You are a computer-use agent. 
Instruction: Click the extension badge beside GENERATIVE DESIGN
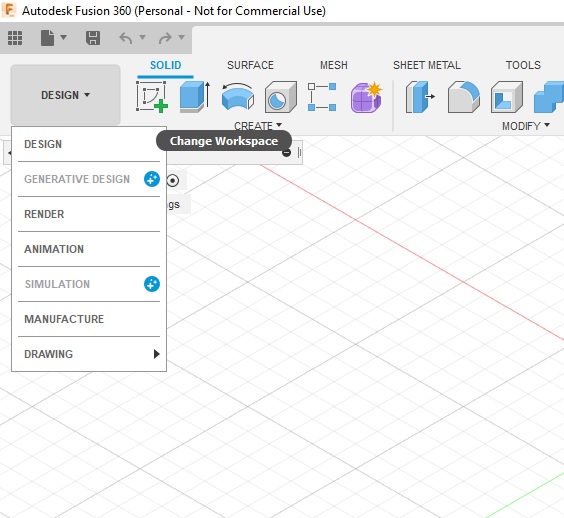click(152, 179)
